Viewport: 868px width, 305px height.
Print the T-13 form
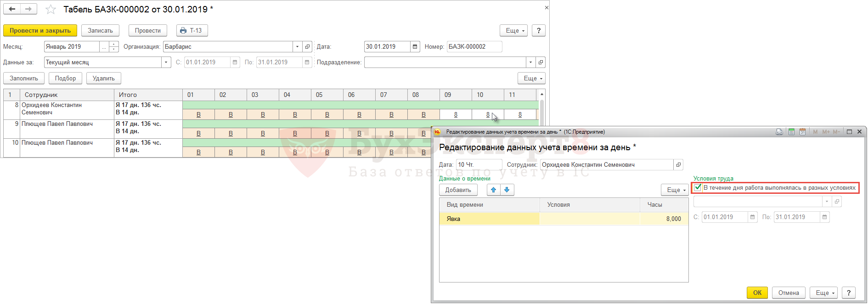pyautogui.click(x=192, y=31)
